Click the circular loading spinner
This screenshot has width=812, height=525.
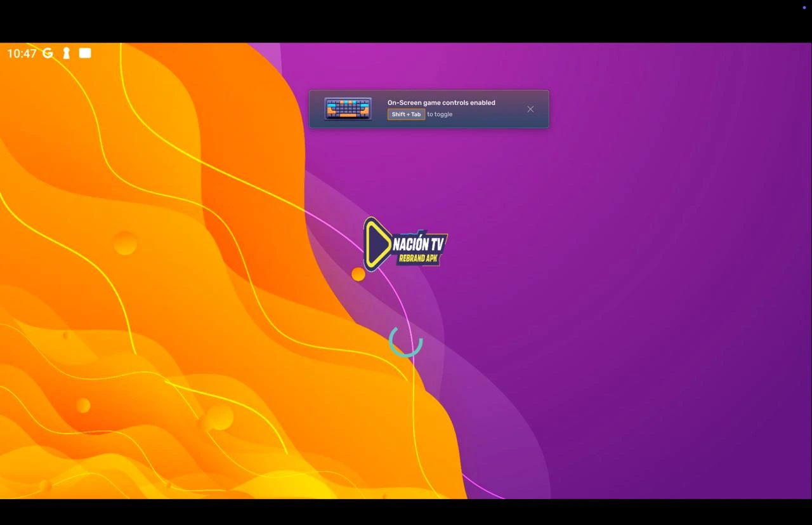click(406, 341)
